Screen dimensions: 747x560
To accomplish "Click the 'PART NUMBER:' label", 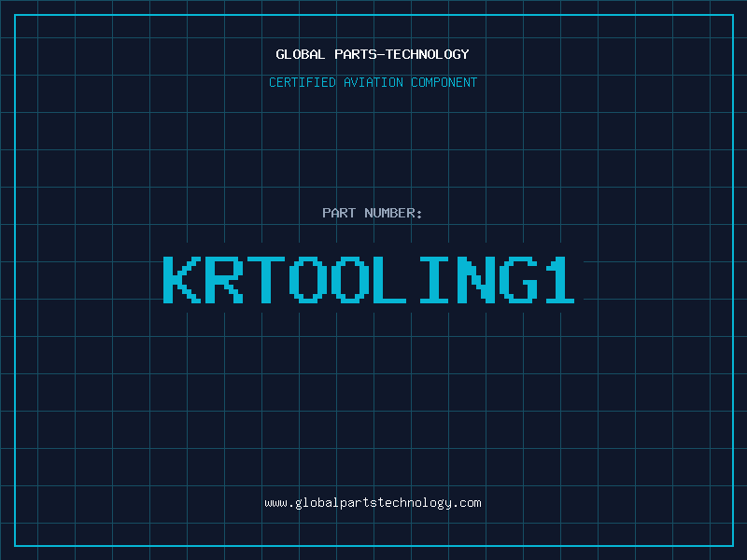I will pos(373,214).
